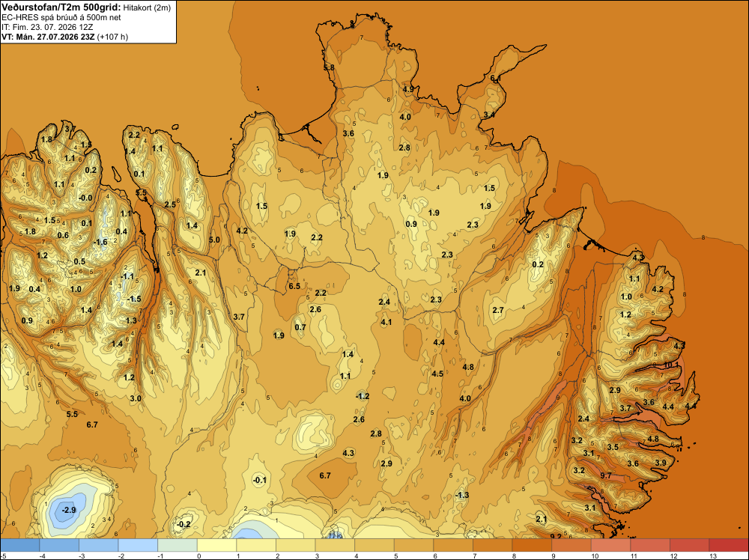Pick the legend swatch between 0 and 1
The image size is (749, 560).
(217, 545)
